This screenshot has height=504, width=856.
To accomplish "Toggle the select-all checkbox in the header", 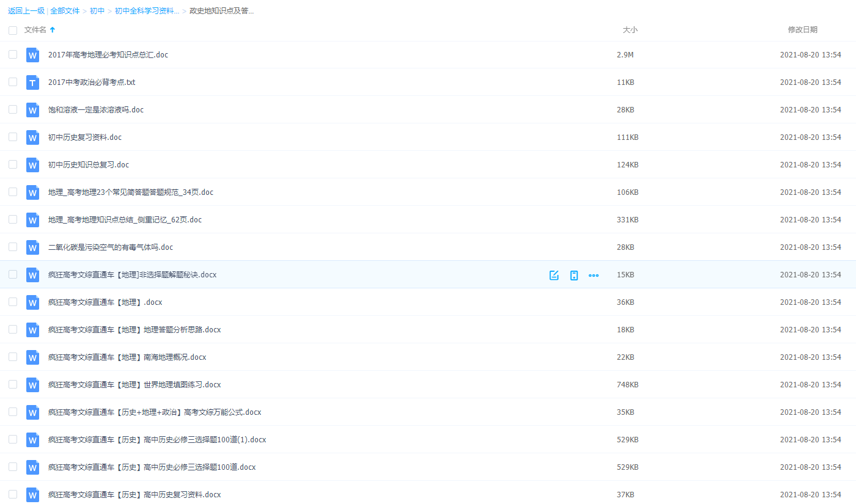I will 13,30.
